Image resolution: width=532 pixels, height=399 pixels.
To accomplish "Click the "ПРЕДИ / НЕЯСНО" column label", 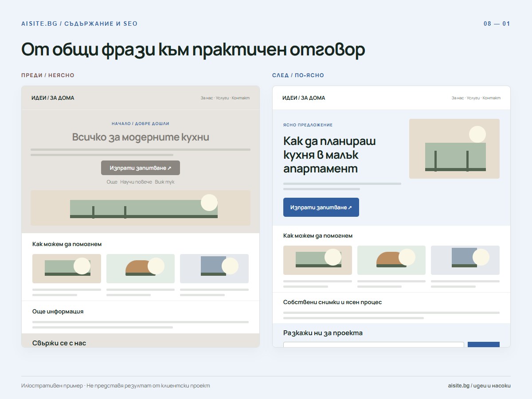I will coord(48,75).
